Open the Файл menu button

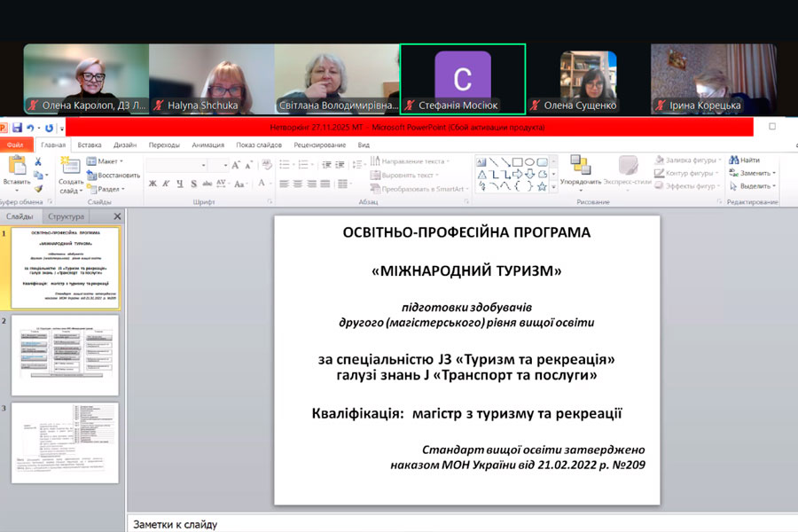coord(16,145)
